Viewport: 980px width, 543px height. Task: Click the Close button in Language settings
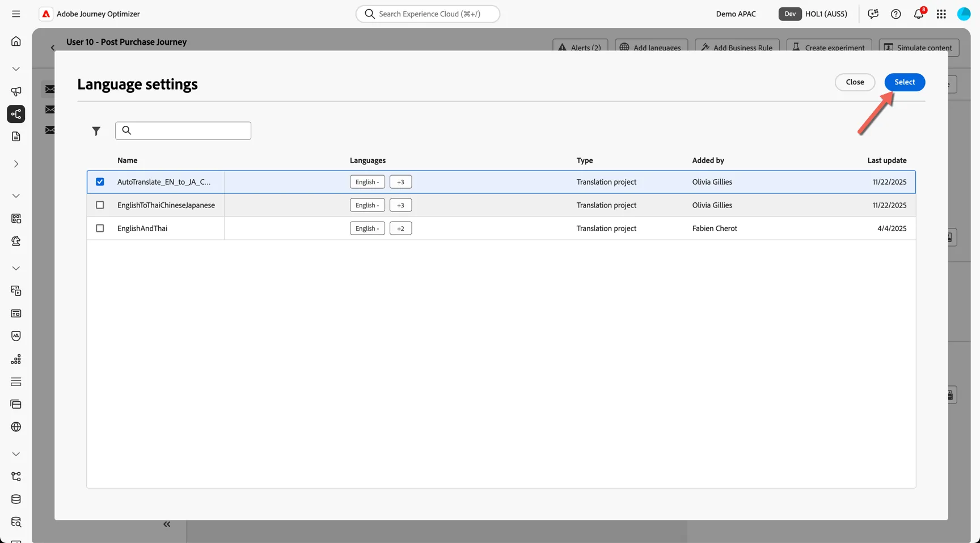click(x=855, y=82)
